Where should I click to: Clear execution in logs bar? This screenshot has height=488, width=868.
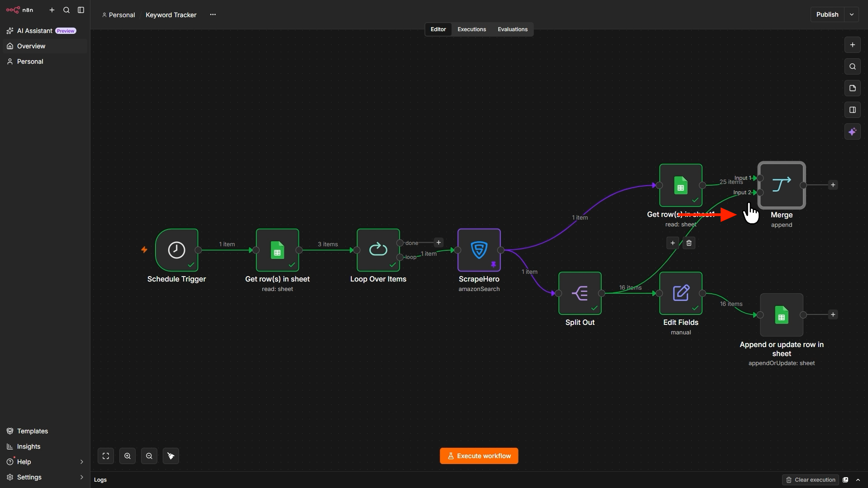[x=811, y=480]
